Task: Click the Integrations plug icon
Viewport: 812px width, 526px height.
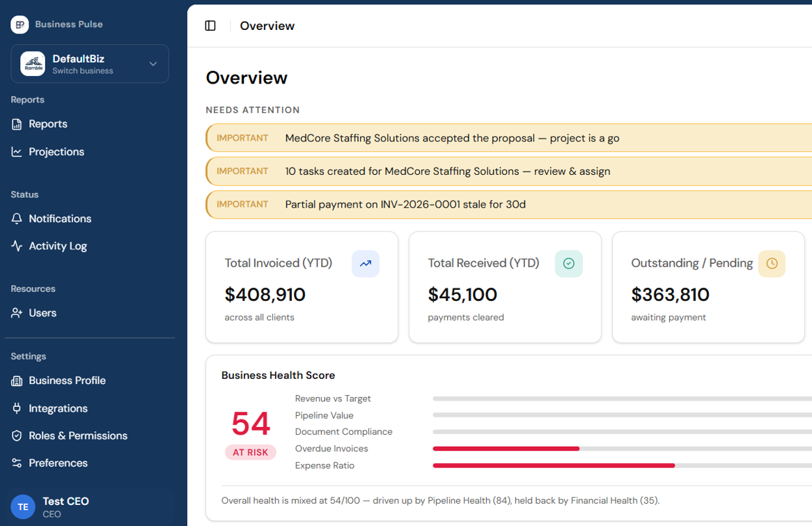Action: point(17,408)
